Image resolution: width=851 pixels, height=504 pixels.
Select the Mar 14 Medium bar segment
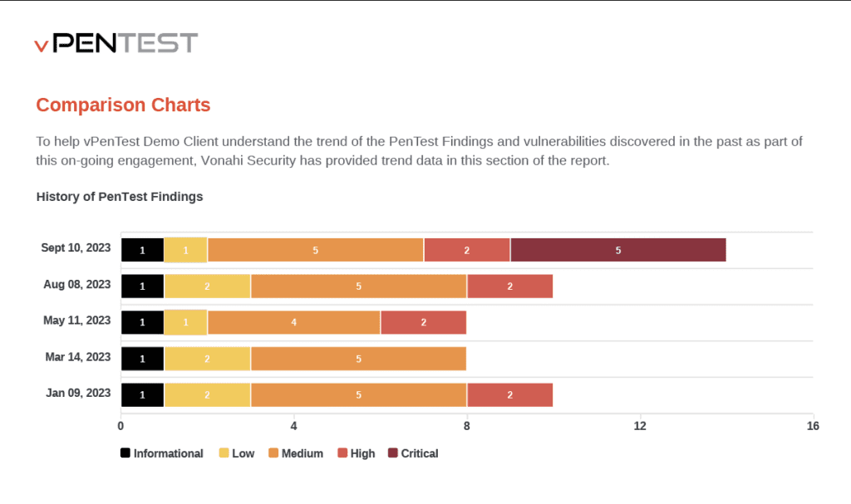tap(358, 359)
